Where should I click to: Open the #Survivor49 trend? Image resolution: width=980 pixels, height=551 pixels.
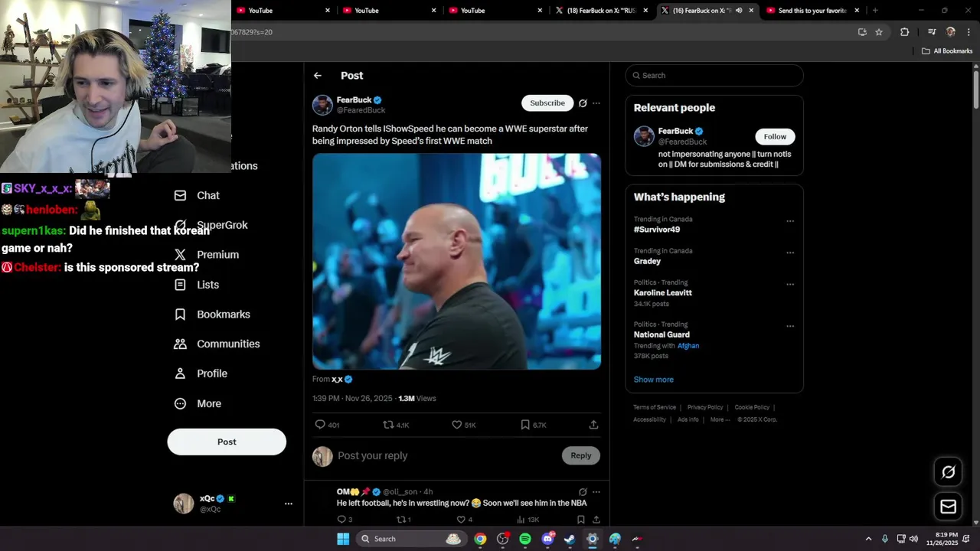(x=657, y=230)
